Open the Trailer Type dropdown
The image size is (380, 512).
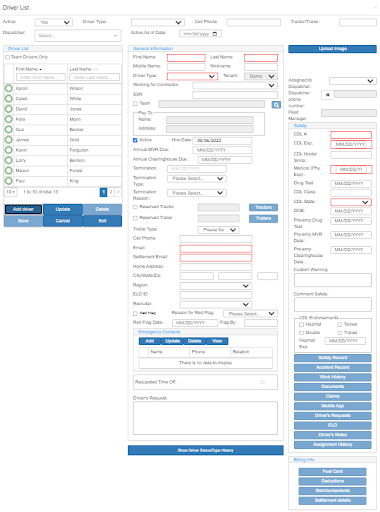[219, 230]
